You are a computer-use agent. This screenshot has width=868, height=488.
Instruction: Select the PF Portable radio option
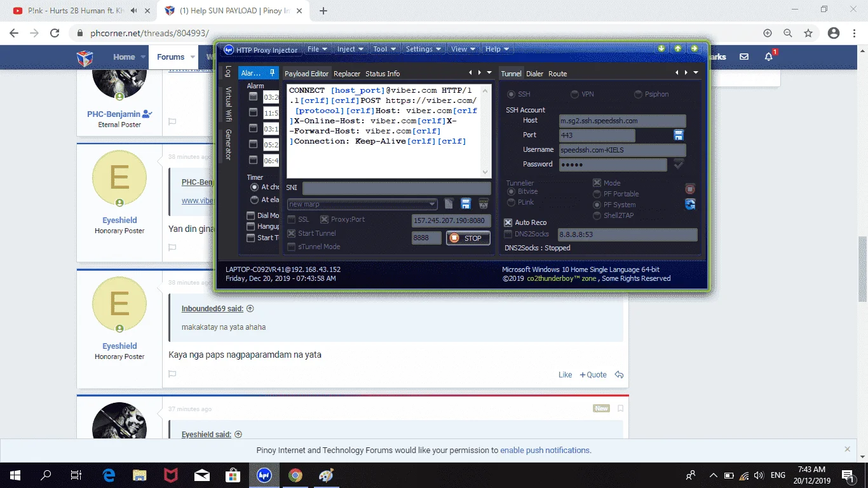tap(597, 194)
